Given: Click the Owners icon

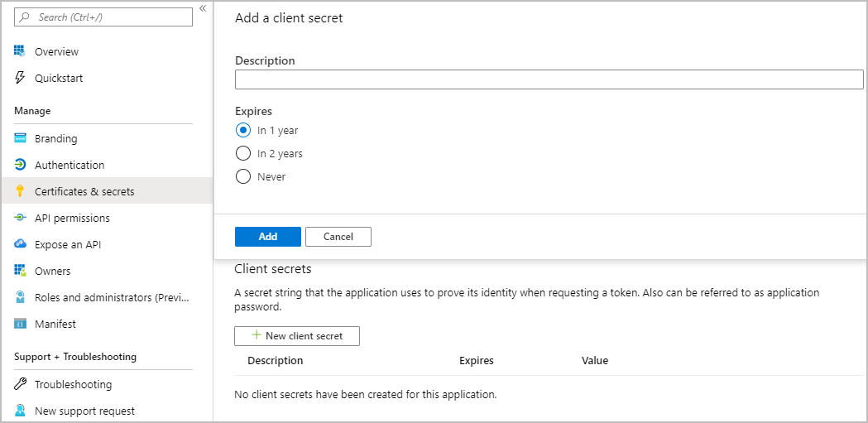Looking at the screenshot, I should [20, 271].
